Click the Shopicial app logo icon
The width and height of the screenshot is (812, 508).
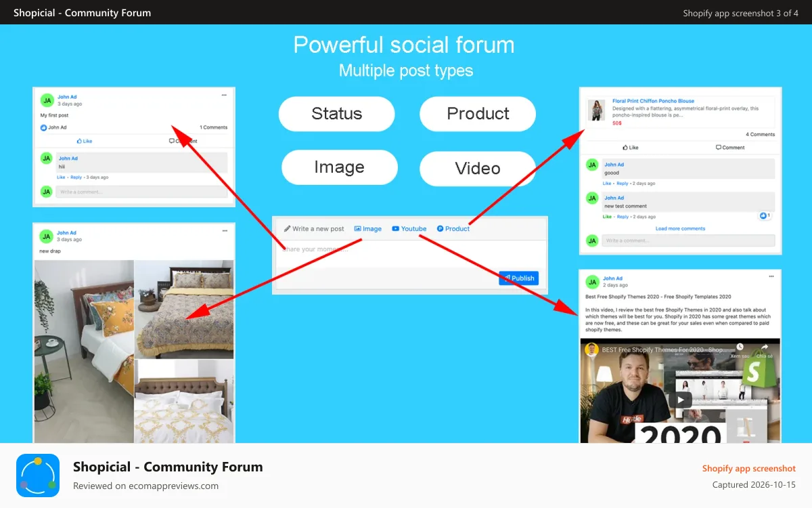click(38, 475)
